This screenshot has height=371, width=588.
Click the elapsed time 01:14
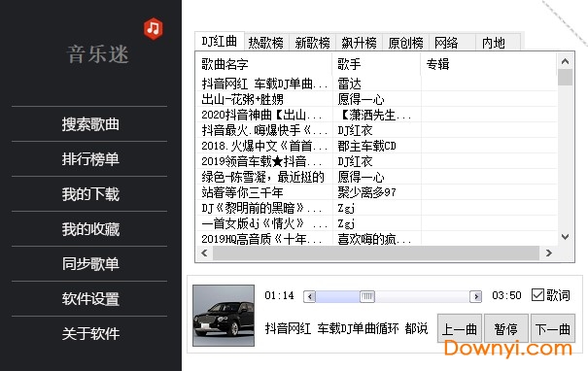tap(279, 295)
